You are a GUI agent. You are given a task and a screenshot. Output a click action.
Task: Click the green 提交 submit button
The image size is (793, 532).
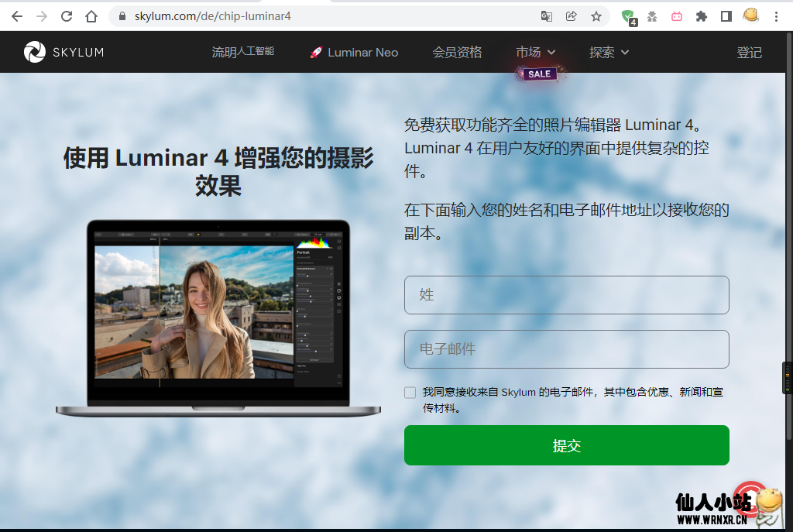[566, 445]
